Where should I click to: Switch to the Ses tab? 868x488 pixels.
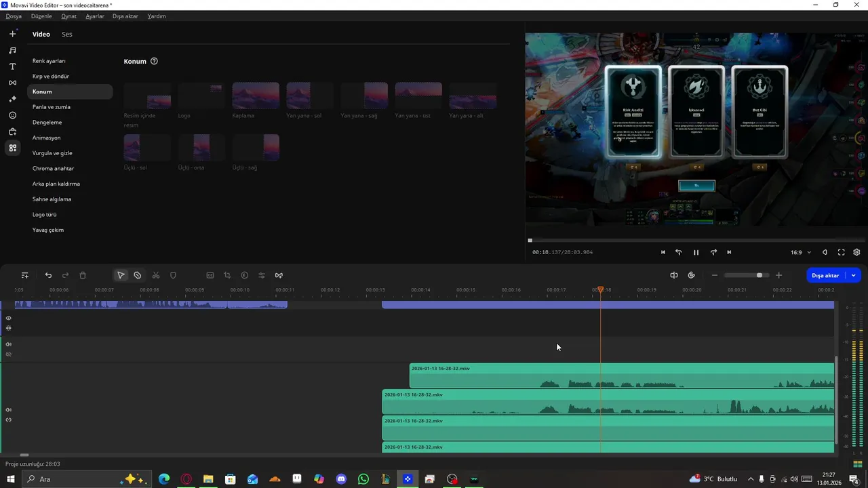[67, 35]
